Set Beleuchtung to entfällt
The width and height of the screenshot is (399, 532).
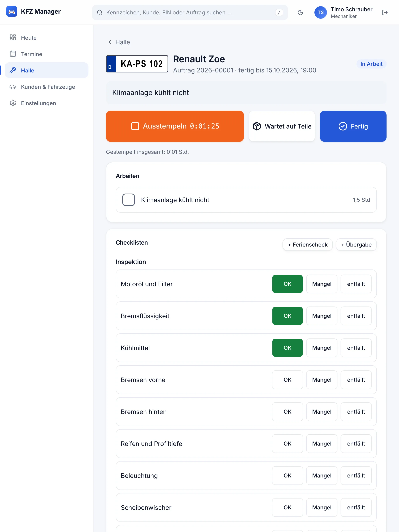coord(356,476)
